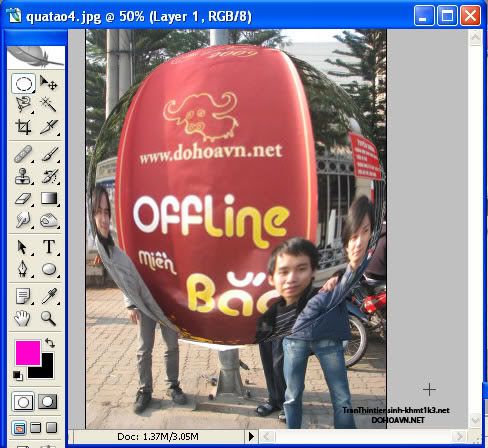The width and height of the screenshot is (488, 448).
Task: Minimize the quatao4.jpg document window
Action: [424, 15]
